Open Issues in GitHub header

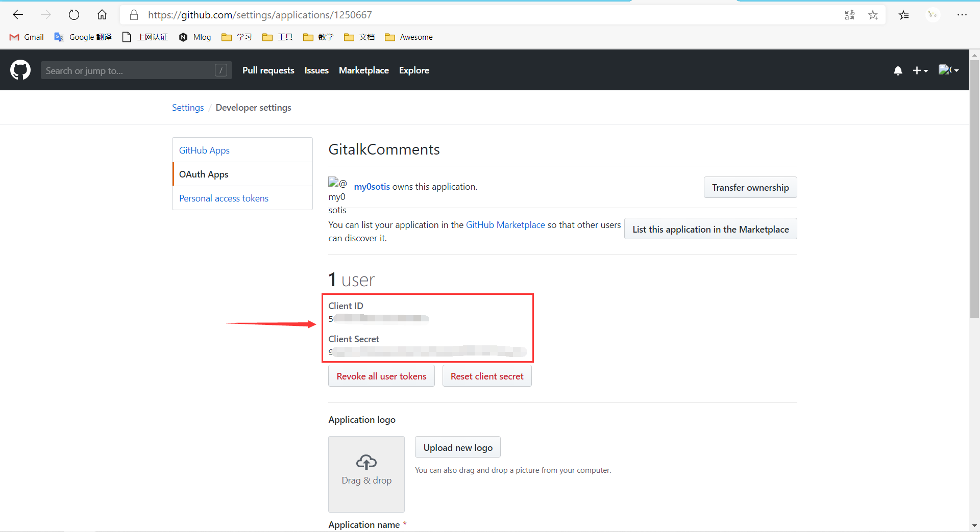pyautogui.click(x=316, y=70)
